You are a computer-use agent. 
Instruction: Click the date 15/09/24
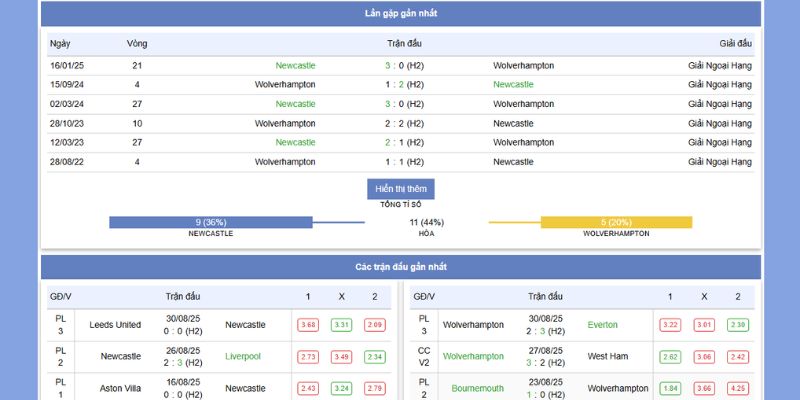click(67, 85)
